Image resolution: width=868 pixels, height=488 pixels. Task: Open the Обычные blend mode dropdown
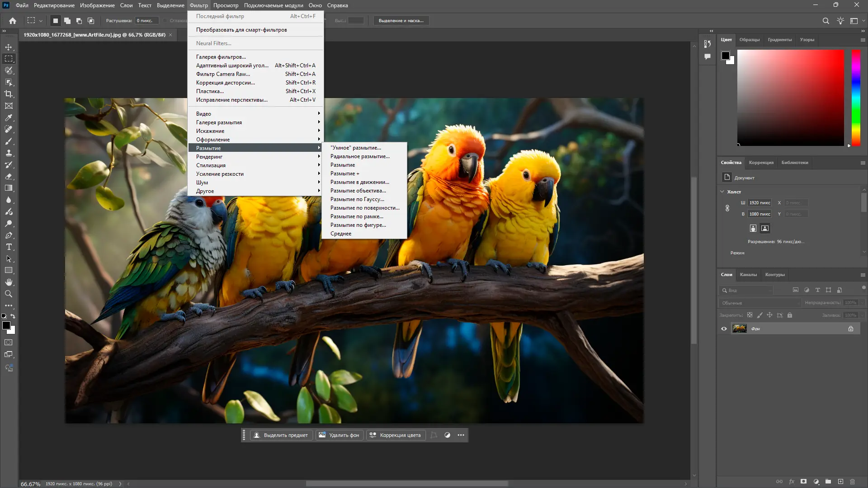pos(759,303)
